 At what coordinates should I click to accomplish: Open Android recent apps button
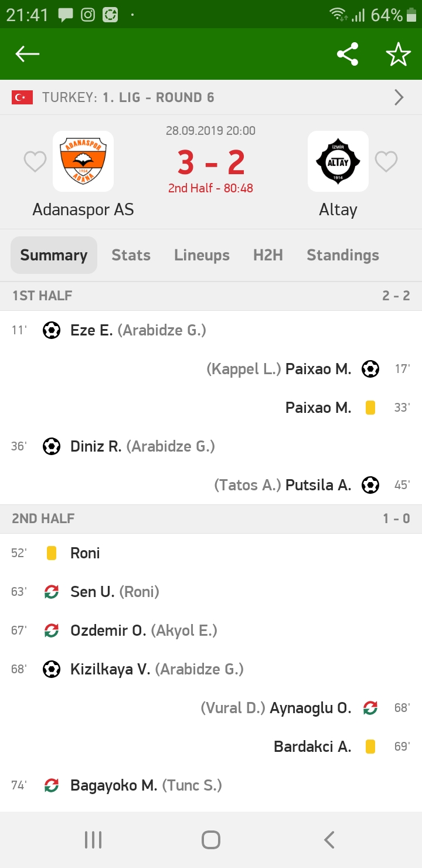click(93, 840)
